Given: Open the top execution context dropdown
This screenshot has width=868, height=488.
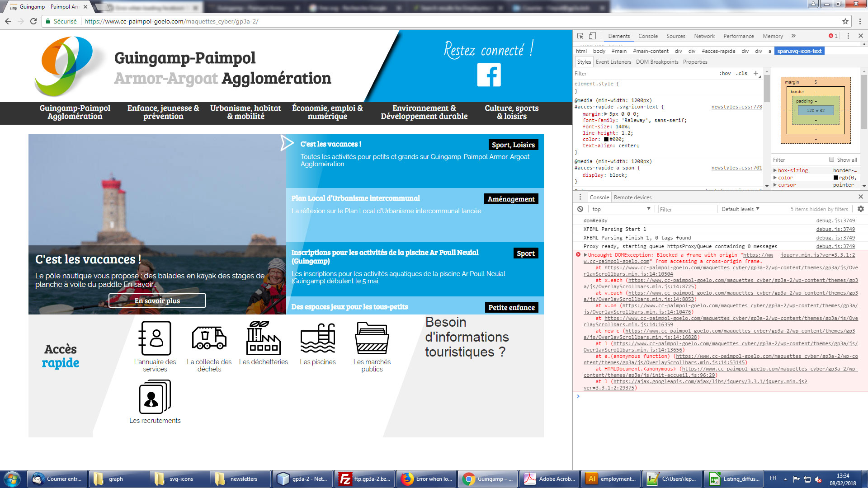Looking at the screenshot, I should (621, 209).
